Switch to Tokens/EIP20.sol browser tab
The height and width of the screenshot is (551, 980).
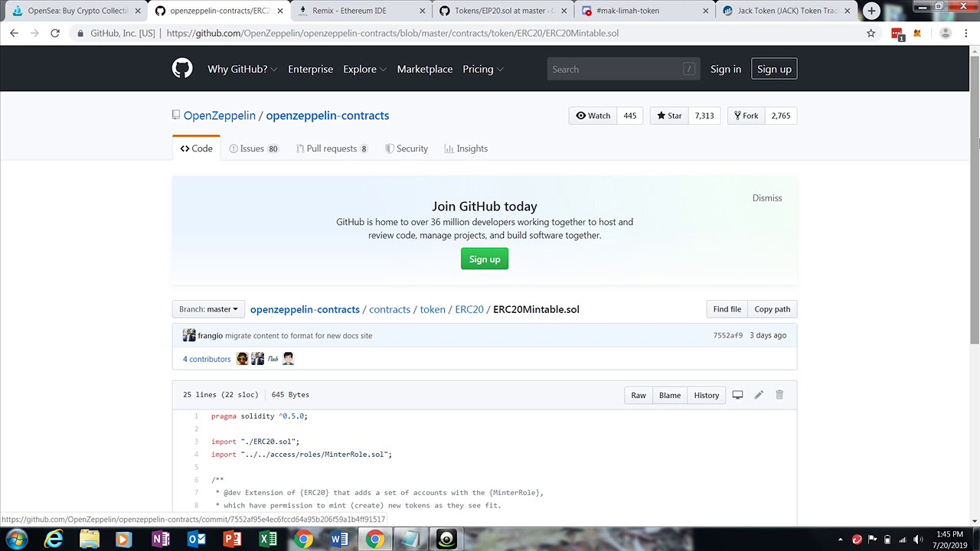(x=503, y=11)
